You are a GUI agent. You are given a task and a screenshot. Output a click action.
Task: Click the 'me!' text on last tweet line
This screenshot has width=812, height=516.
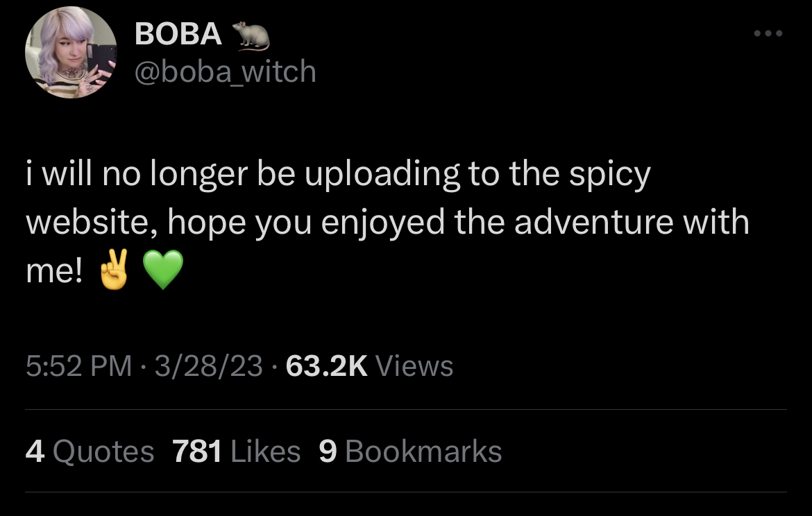[54, 270]
